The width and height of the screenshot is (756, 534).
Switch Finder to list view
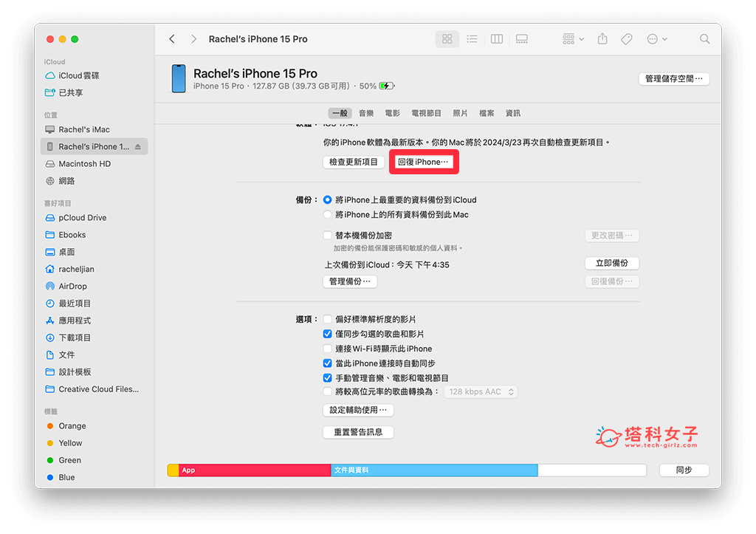472,39
